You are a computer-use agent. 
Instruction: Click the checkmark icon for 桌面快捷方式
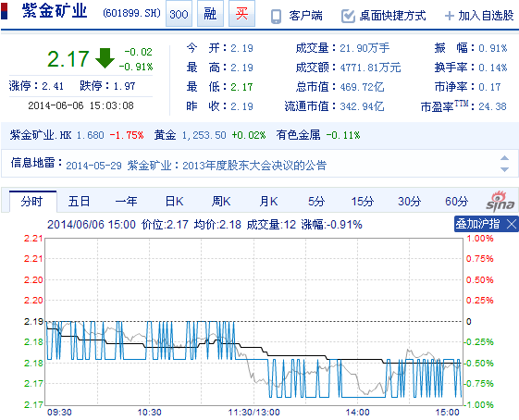(348, 16)
